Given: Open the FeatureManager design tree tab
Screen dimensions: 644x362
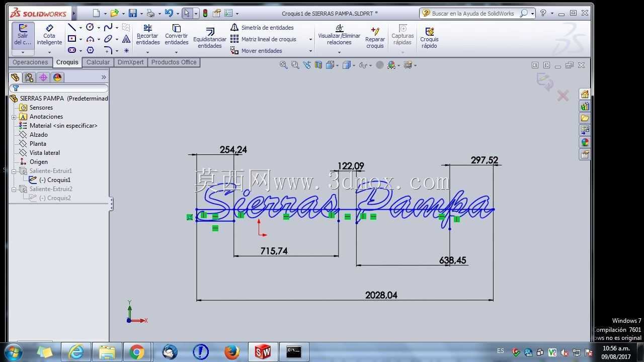Looking at the screenshot, I should tap(15, 77).
